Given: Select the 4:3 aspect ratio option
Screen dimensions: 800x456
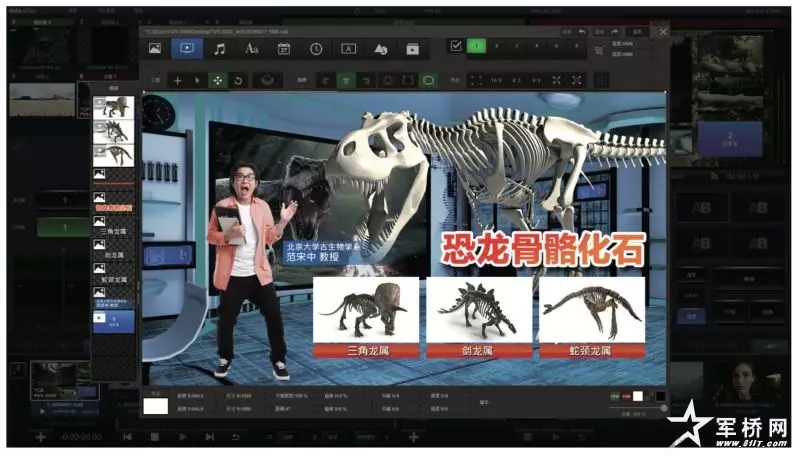Looking at the screenshot, I should 516,79.
